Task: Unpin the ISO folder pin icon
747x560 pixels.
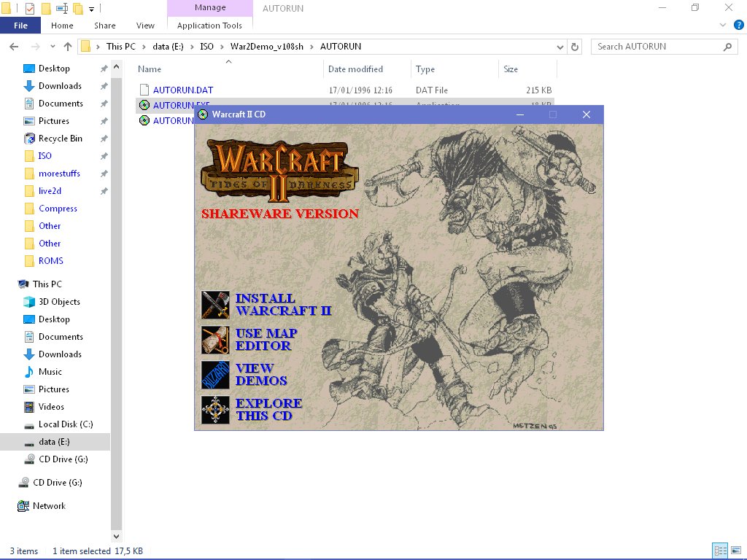Action: tap(104, 156)
